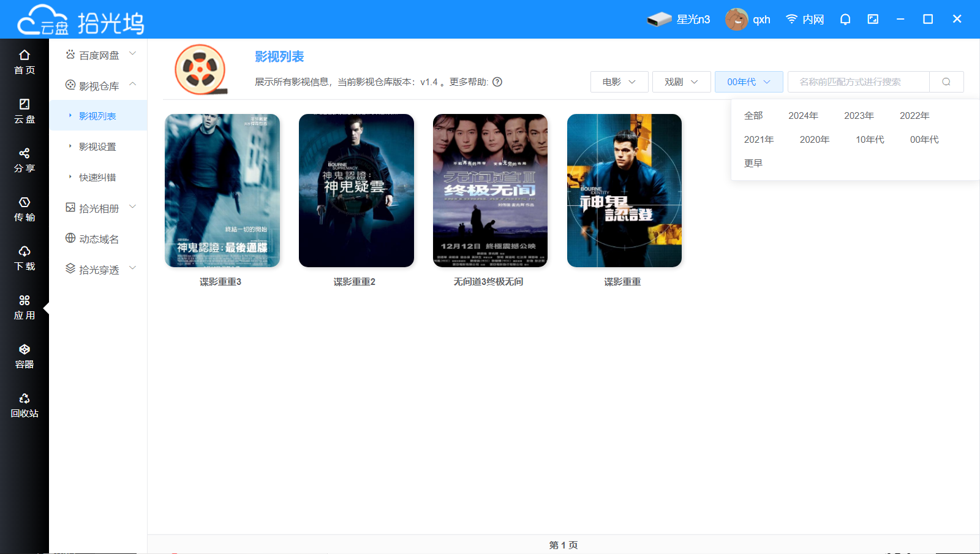Screen dimensions: 980x554
Task: Open the 谍影重重2 poster
Action: [x=356, y=191]
